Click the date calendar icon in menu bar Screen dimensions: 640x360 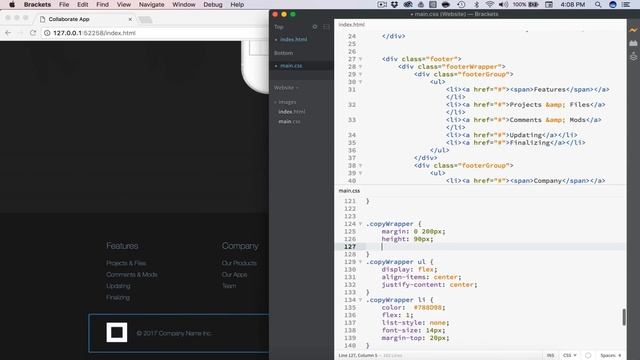coord(549,4)
